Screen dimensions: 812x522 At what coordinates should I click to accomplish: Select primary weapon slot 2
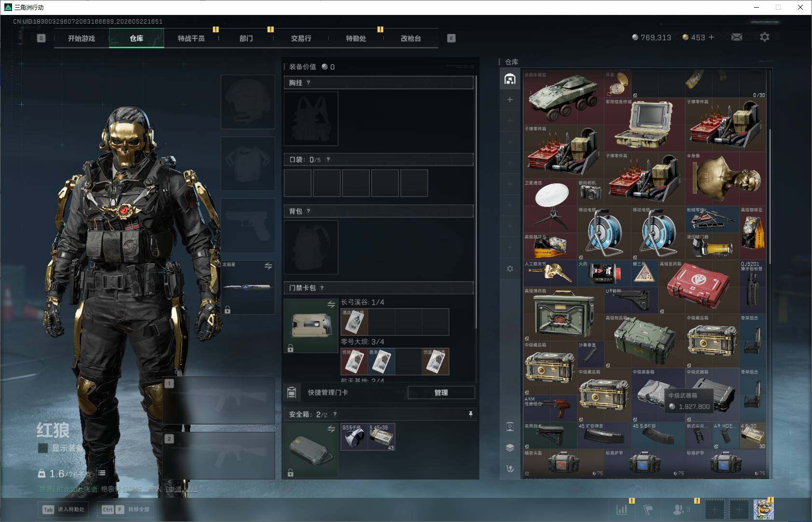coord(219,455)
